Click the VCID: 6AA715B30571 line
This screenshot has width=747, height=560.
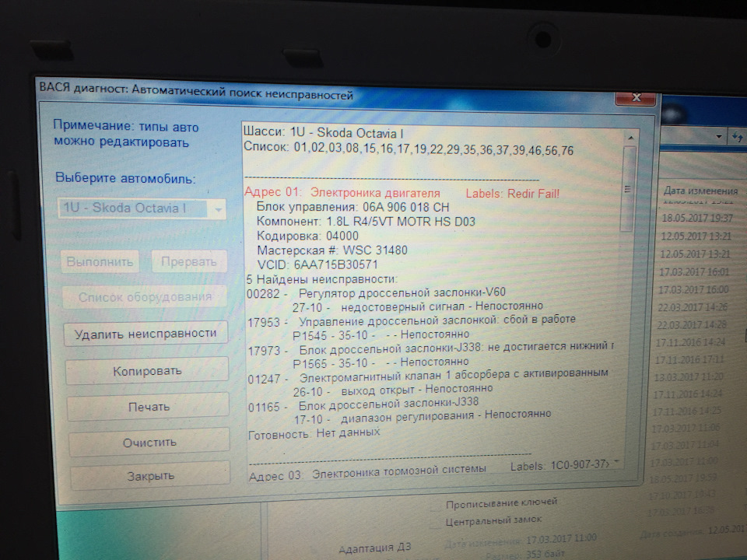317,264
